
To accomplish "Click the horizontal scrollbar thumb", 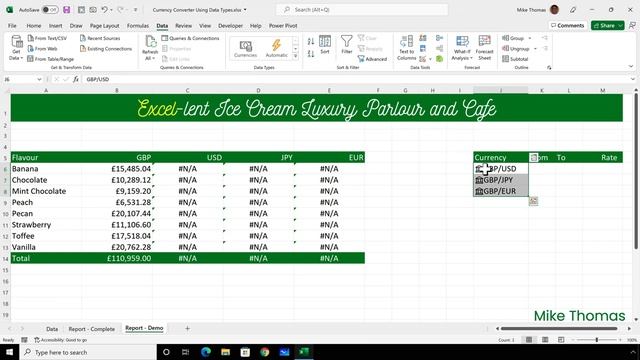I will [x=559, y=328].
